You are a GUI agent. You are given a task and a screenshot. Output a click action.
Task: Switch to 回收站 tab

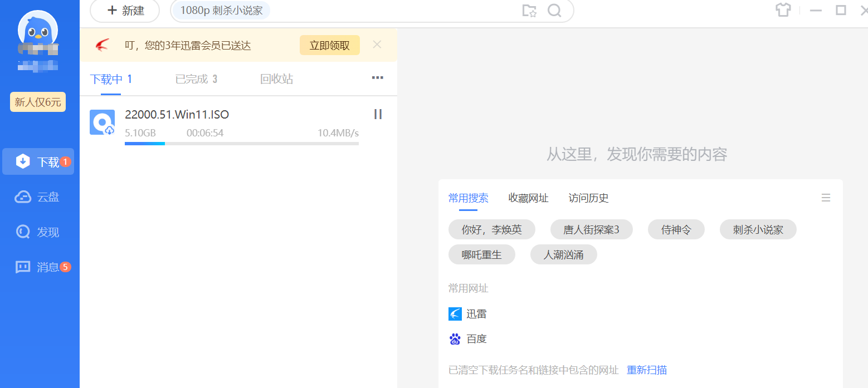[x=276, y=79]
